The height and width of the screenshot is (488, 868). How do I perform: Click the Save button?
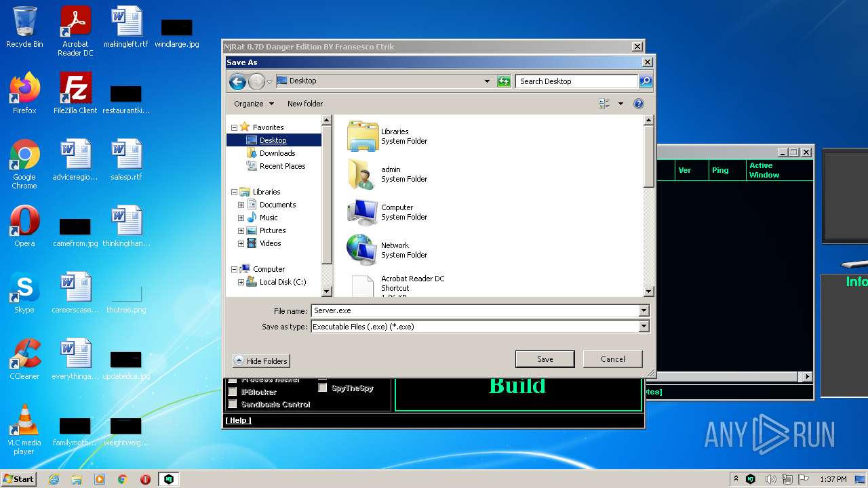click(x=545, y=359)
